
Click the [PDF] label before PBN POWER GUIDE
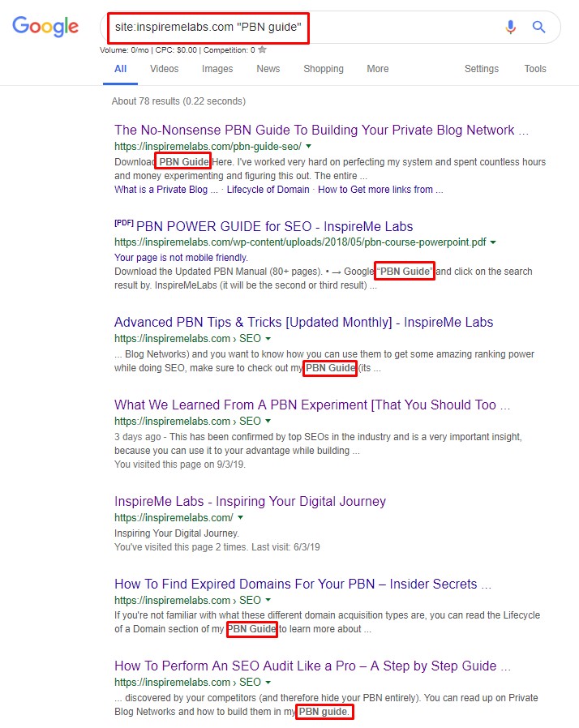coord(124,223)
